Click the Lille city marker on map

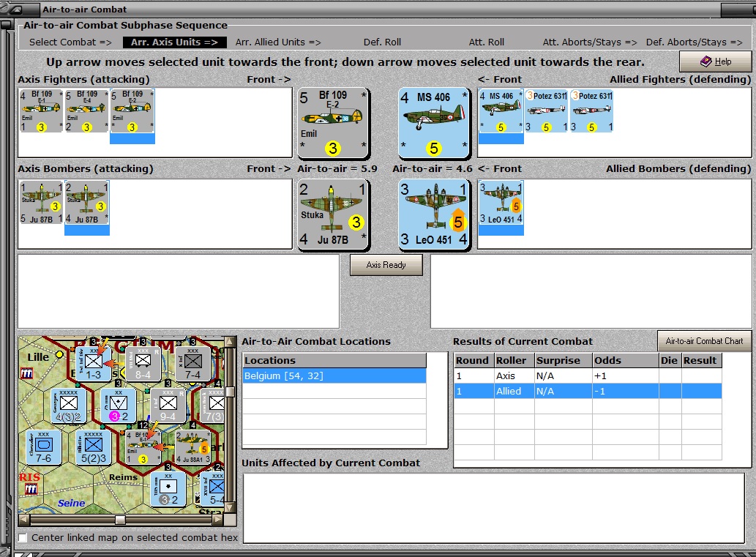pos(59,354)
